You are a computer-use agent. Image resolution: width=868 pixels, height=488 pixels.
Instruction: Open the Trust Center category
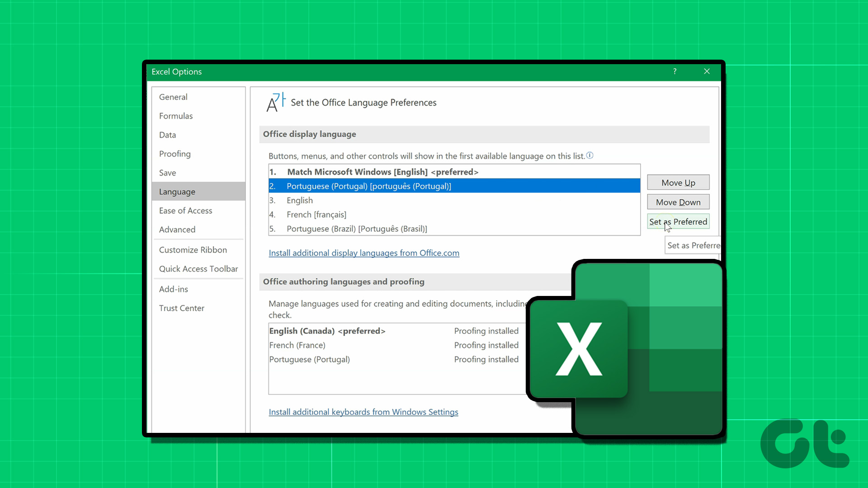click(x=182, y=308)
